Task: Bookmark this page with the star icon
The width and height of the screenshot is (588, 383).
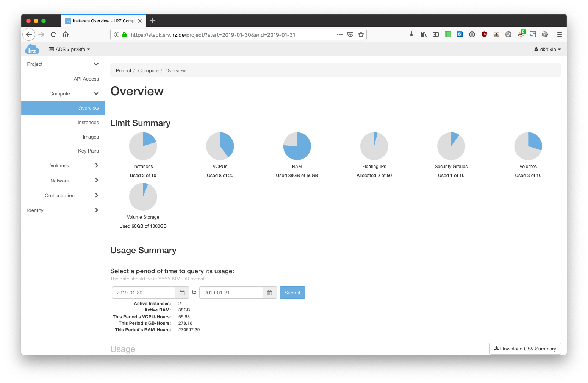Action: 361,34
